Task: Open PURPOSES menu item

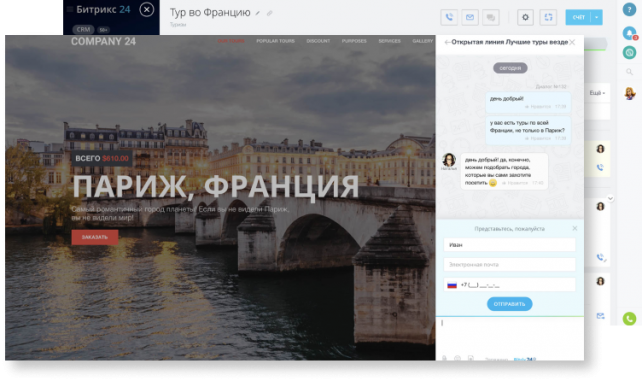Action: tap(354, 41)
